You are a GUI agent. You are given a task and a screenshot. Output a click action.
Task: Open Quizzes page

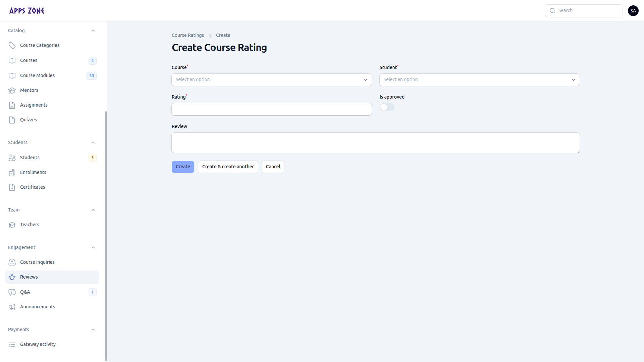52,120
